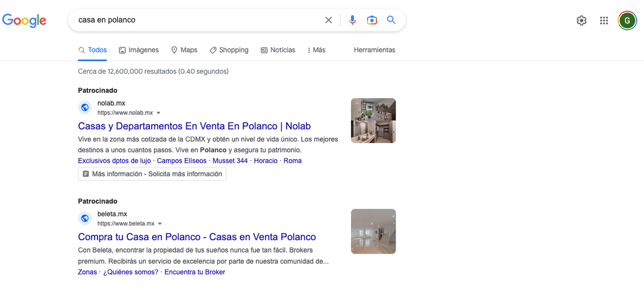Viewport: 644px width, 290px height.
Task: Start voice search with microphone icon
Action: 353,20
